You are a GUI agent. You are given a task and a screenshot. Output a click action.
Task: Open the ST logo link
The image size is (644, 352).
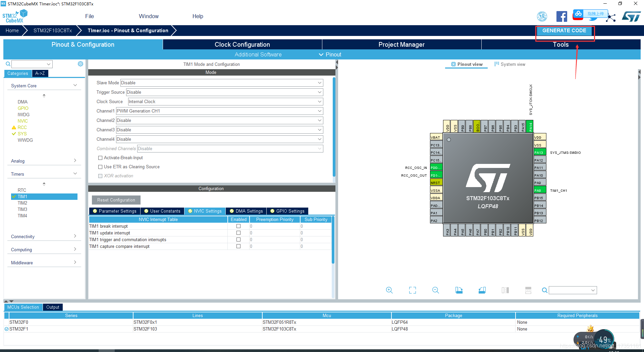pyautogui.click(x=631, y=16)
